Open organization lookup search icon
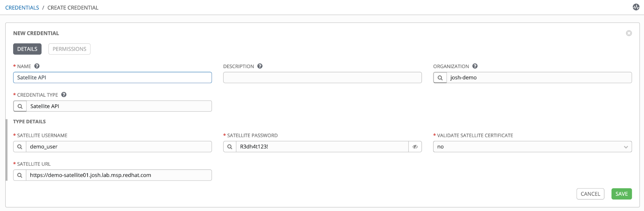The height and width of the screenshot is (211, 644). point(440,78)
